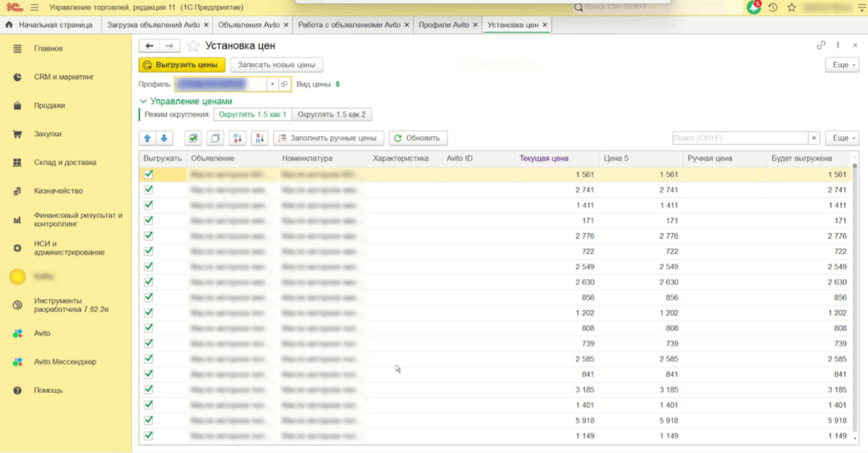Image resolution: width=868 pixels, height=453 pixels.
Task: Click the move row up arrow icon
Action: tap(147, 138)
